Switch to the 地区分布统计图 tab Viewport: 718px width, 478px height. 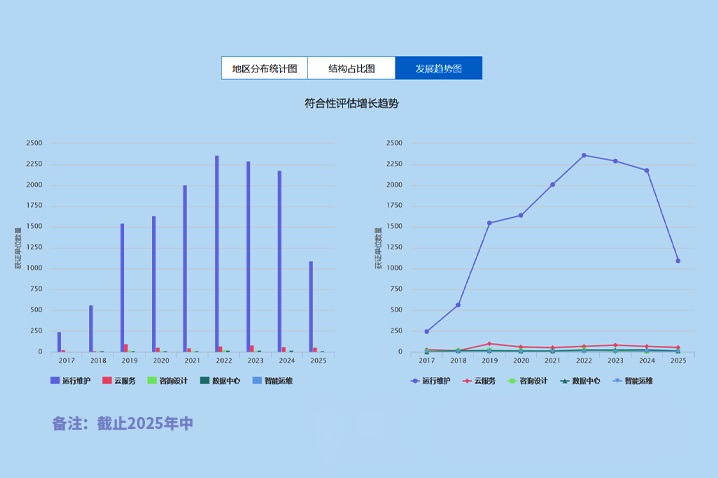click(x=264, y=68)
